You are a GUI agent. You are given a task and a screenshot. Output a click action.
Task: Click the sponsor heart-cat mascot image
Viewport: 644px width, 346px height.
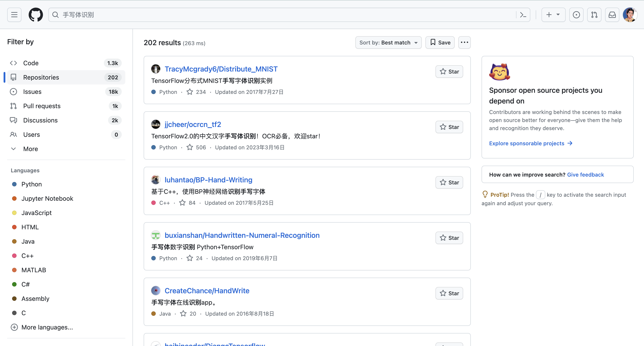(x=499, y=72)
